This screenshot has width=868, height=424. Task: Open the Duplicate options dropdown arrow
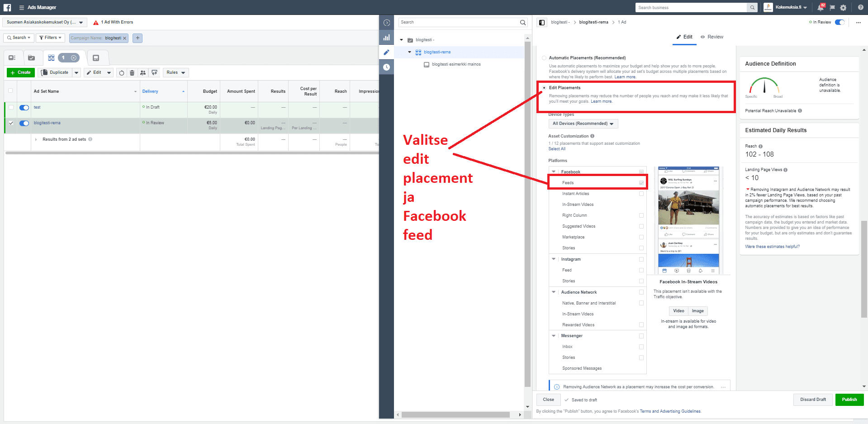pos(76,73)
